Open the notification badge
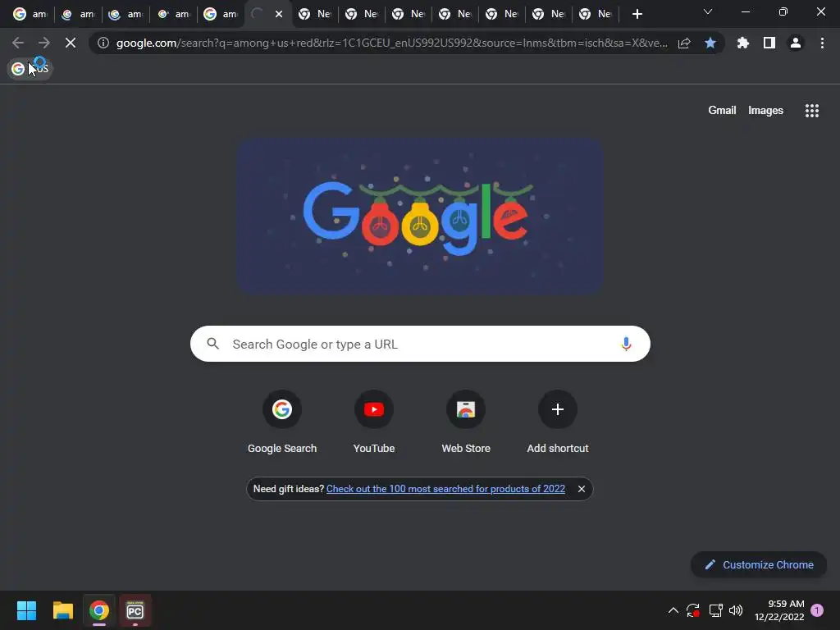 (x=817, y=610)
